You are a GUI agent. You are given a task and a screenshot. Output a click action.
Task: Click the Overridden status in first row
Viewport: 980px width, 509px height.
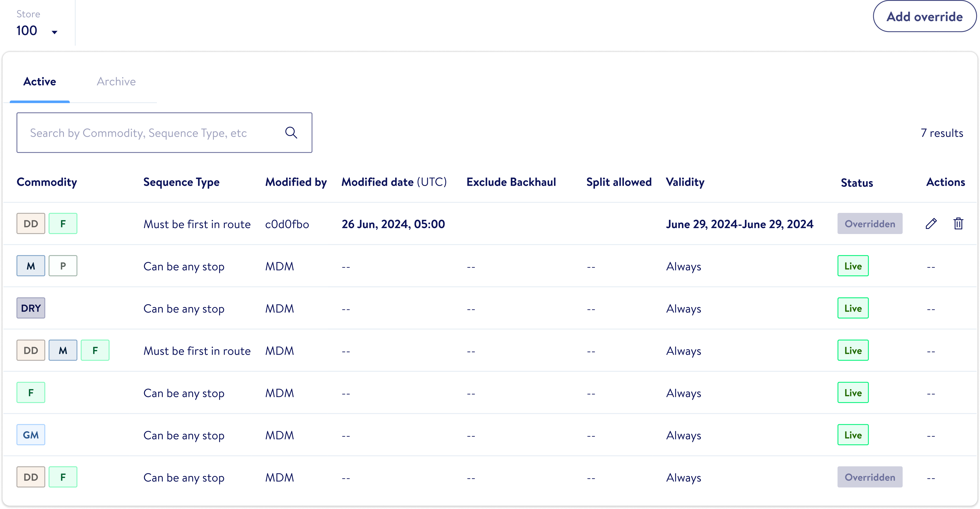tap(870, 223)
